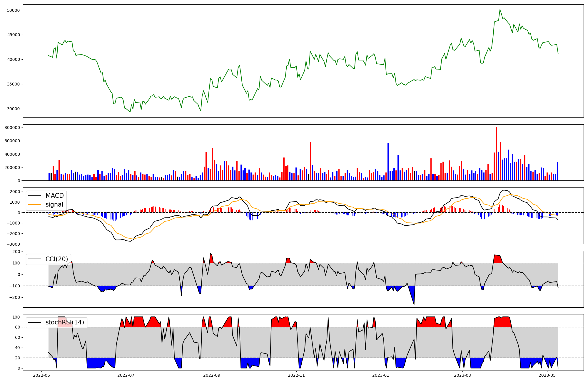Click the highest peak of green price line
Screen dimensions: 588x382
(x=500, y=10)
